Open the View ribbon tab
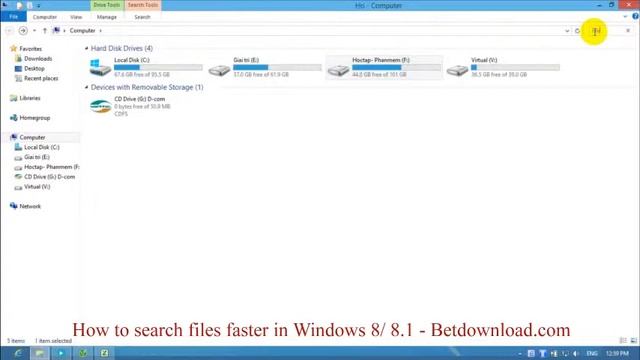This screenshot has height=360, width=640. pyautogui.click(x=76, y=17)
